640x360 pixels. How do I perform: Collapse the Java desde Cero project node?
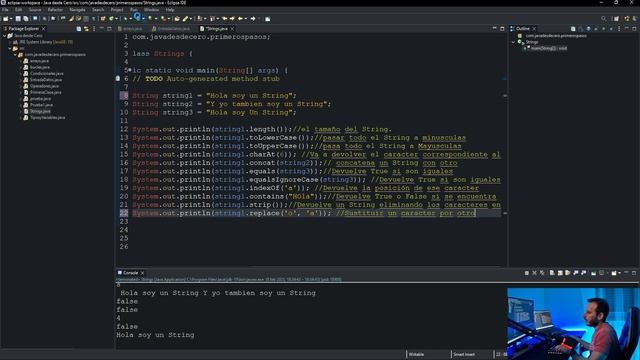pyautogui.click(x=4, y=36)
